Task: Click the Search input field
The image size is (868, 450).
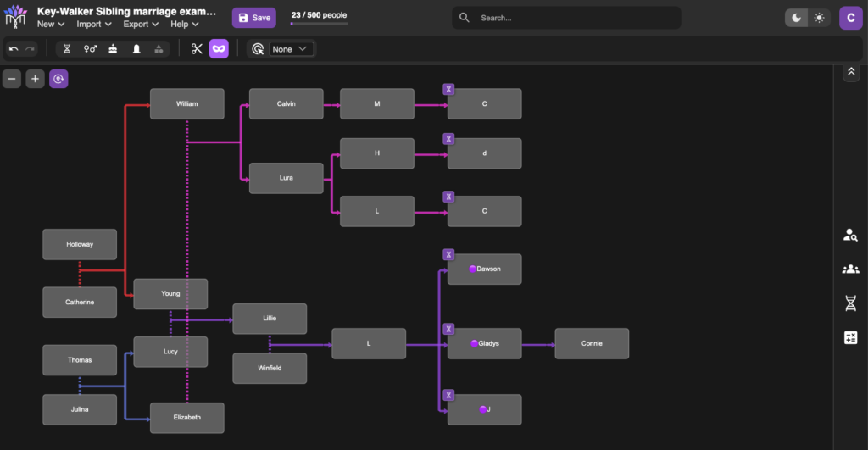Action: click(x=566, y=18)
